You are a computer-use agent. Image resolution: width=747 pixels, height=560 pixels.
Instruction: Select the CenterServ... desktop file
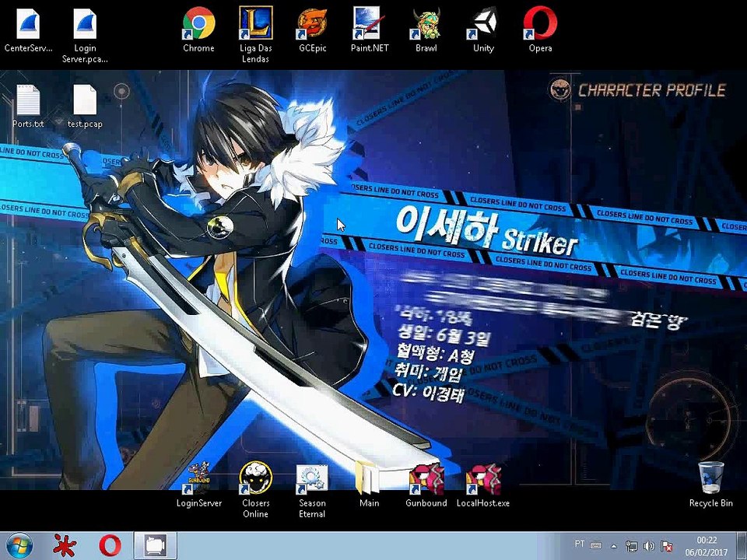click(x=28, y=32)
